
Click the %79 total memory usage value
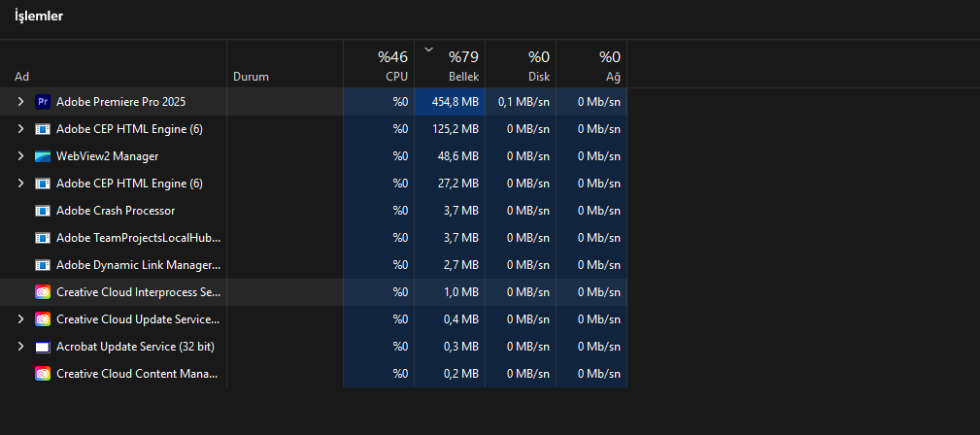[x=463, y=57]
